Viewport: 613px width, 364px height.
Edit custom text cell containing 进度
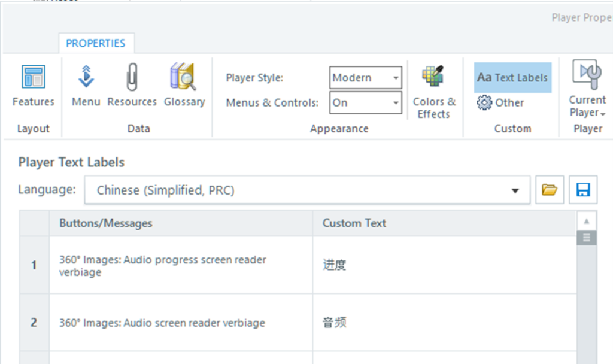[444, 265]
